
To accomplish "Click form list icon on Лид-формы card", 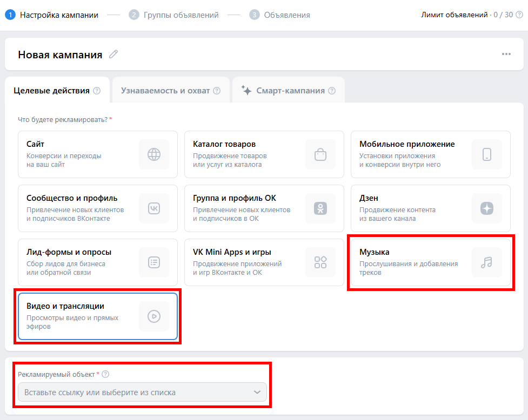I will (154, 262).
